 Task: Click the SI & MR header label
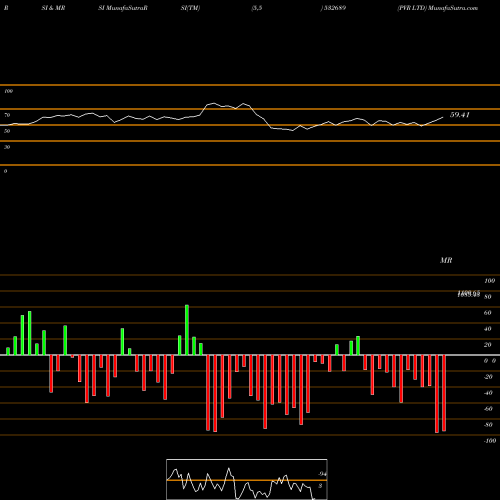[53, 8]
